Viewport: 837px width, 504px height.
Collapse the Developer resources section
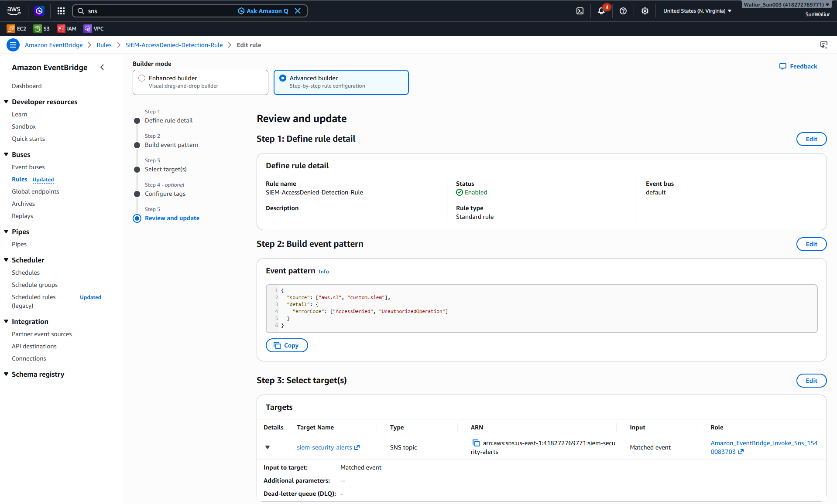pyautogui.click(x=6, y=102)
